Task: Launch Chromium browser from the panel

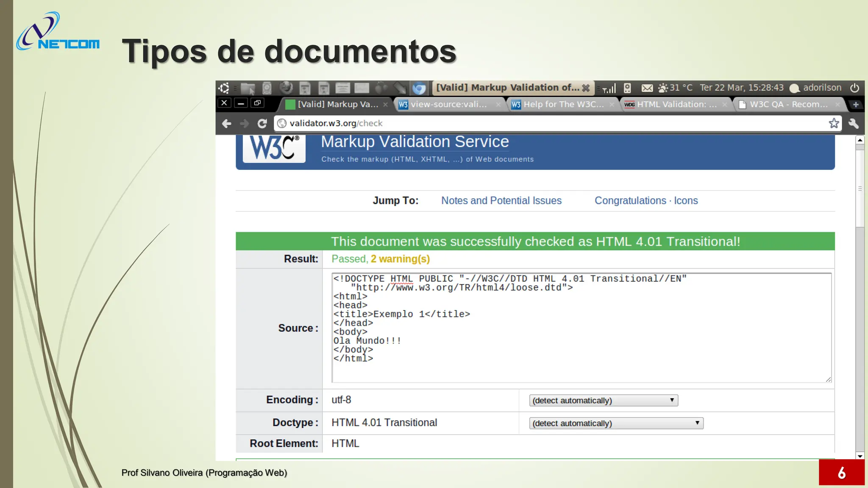Action: [x=419, y=88]
